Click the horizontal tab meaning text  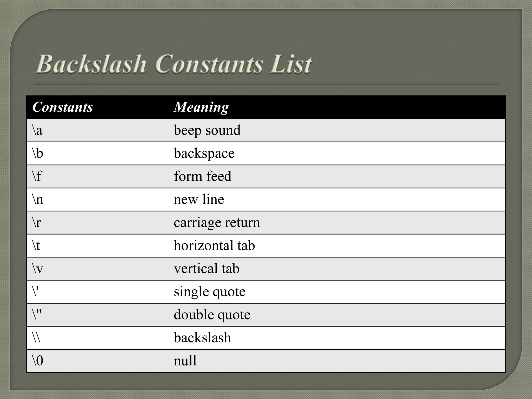pos(214,245)
